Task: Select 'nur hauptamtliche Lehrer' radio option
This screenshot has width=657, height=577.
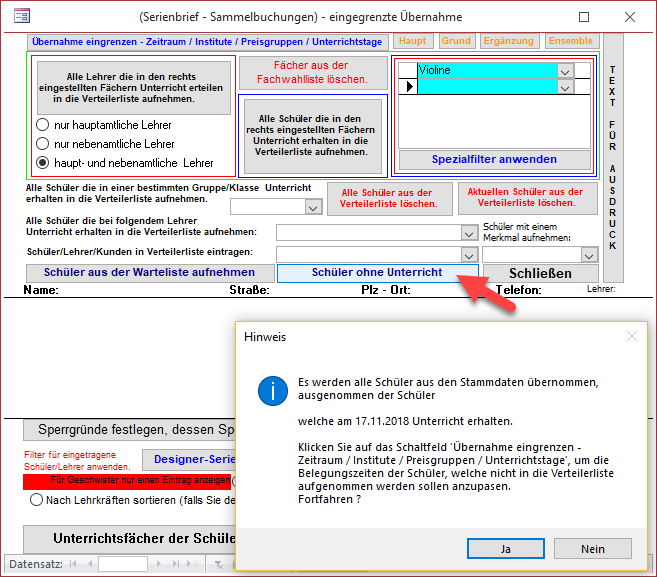Action: 43,125
